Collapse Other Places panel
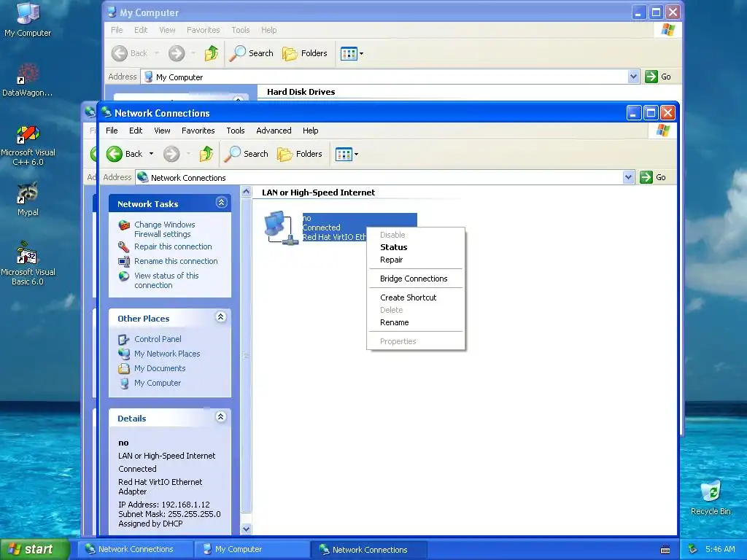Viewport: 747px width, 560px height. click(x=220, y=317)
